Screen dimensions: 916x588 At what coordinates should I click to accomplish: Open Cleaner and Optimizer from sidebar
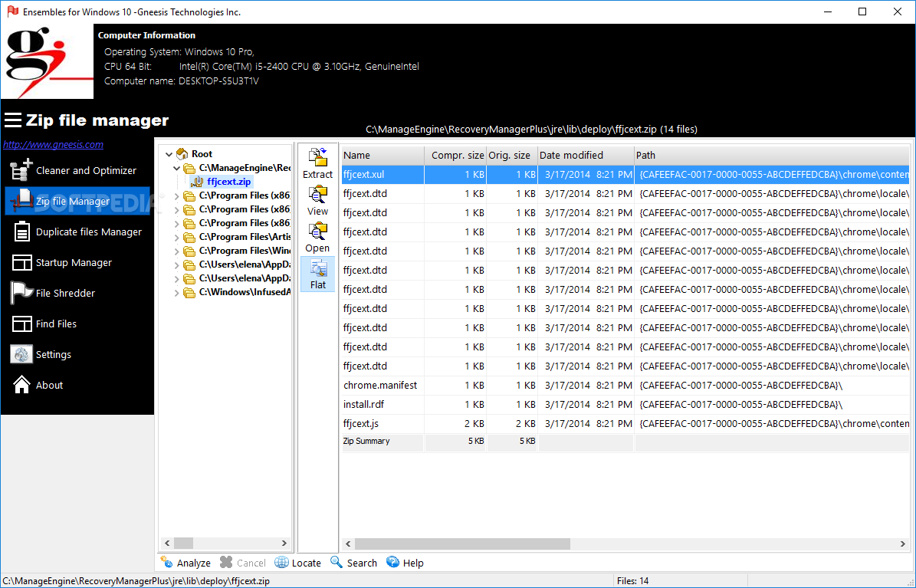77,170
